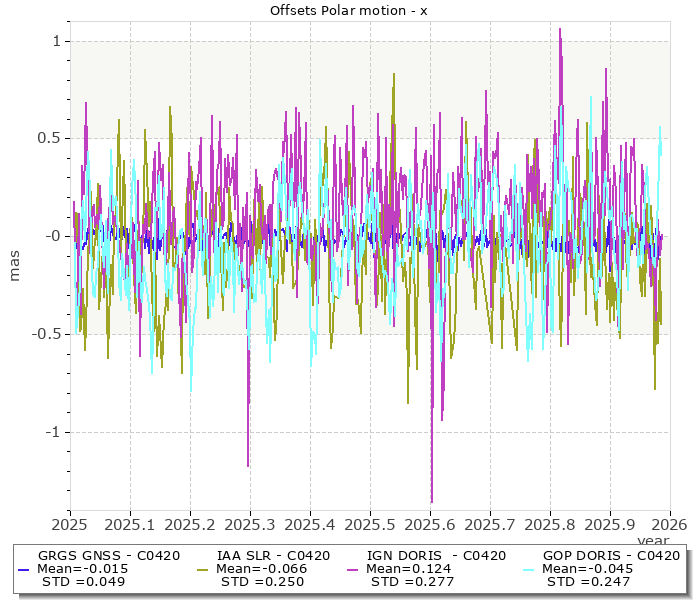
Task: Select the 'GOP DORIS - C0420' legend label
Action: pyautogui.click(x=611, y=556)
